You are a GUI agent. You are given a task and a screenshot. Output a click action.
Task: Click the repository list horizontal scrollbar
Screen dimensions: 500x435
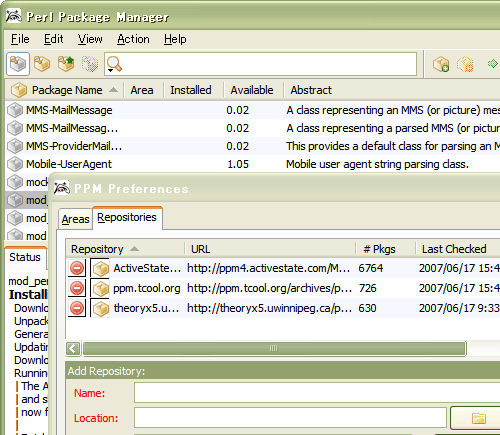coord(274,349)
